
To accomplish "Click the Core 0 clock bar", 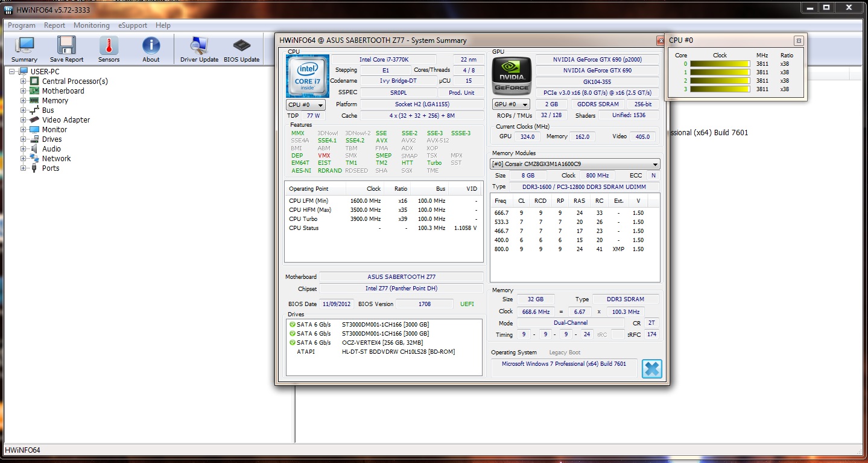I will [720, 63].
